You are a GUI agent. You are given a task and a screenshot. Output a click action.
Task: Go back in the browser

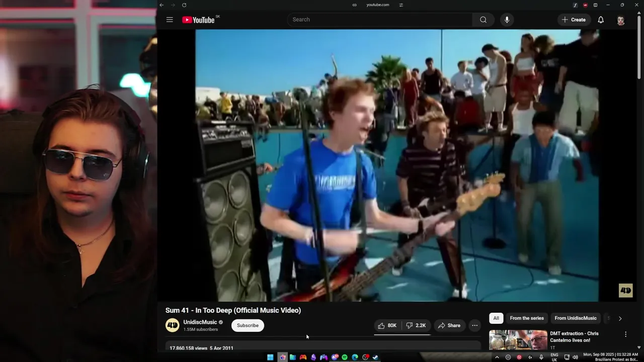(x=162, y=5)
